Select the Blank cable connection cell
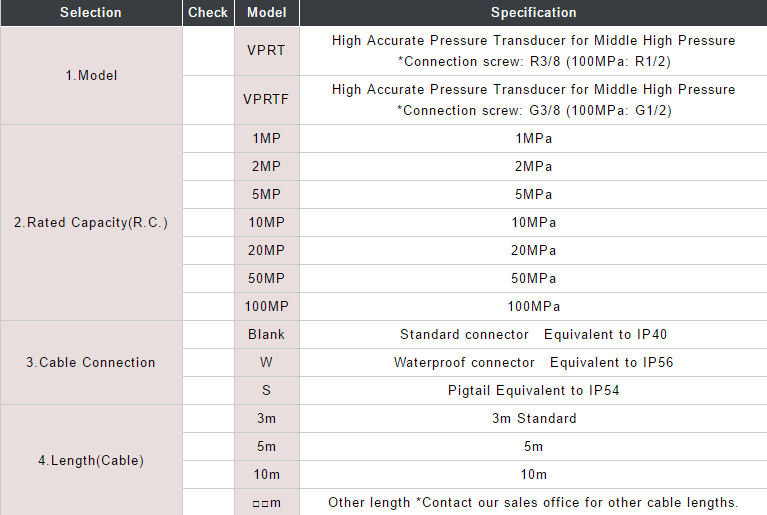This screenshot has width=767, height=515. [x=267, y=335]
